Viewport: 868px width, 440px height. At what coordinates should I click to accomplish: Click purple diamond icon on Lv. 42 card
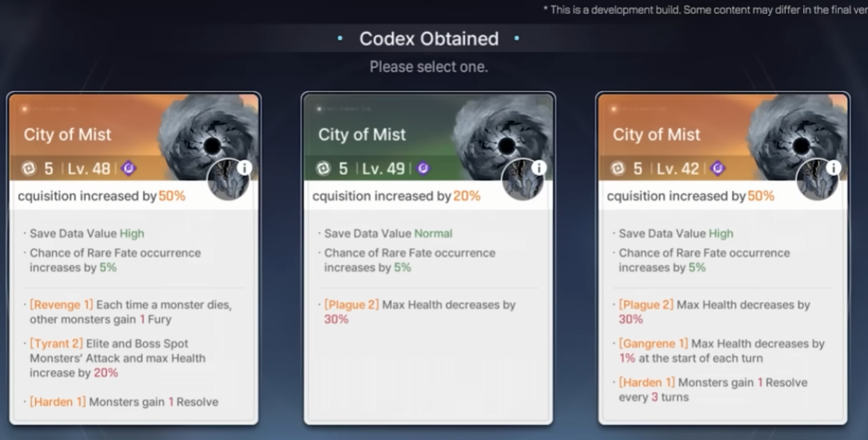(718, 168)
